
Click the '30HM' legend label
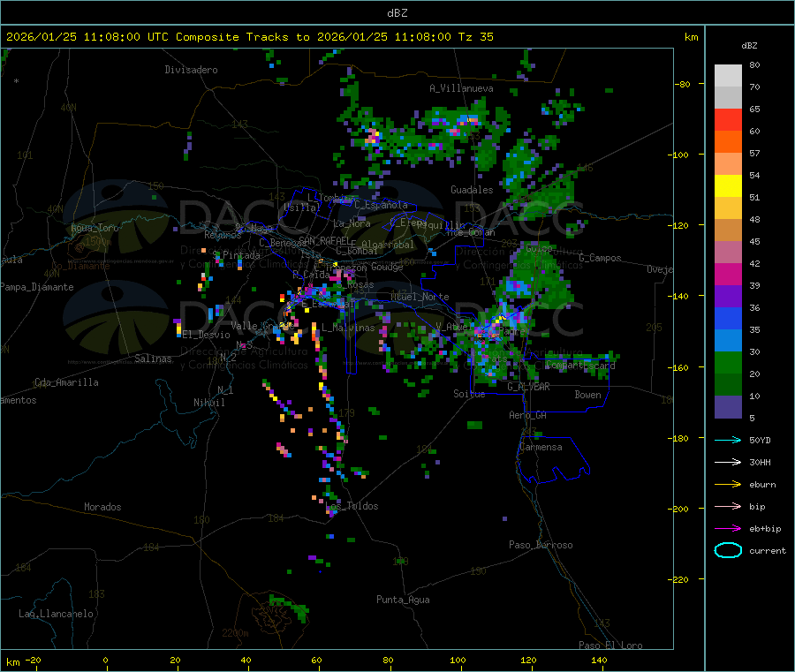760,462
